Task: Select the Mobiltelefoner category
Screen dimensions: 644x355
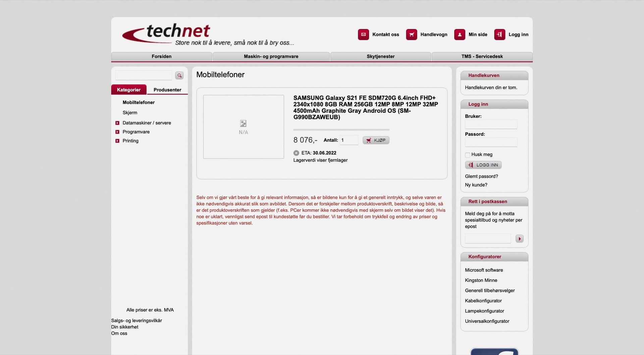Action: pyautogui.click(x=139, y=102)
